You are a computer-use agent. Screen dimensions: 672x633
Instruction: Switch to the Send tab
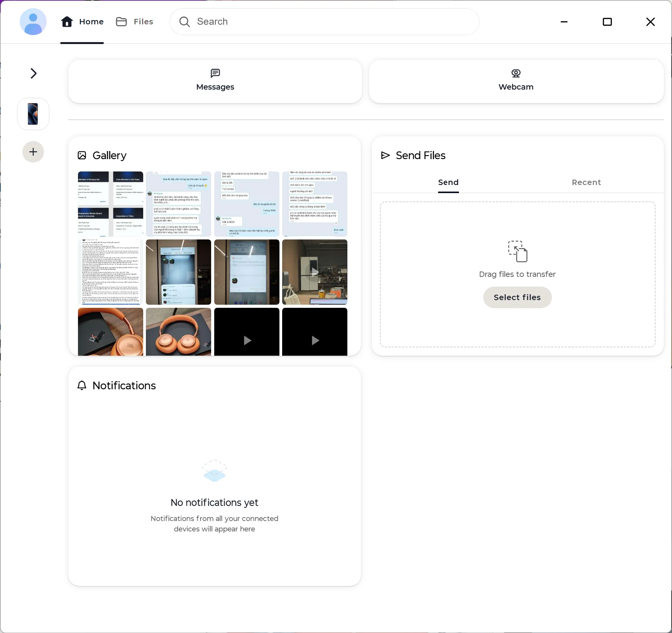point(448,182)
